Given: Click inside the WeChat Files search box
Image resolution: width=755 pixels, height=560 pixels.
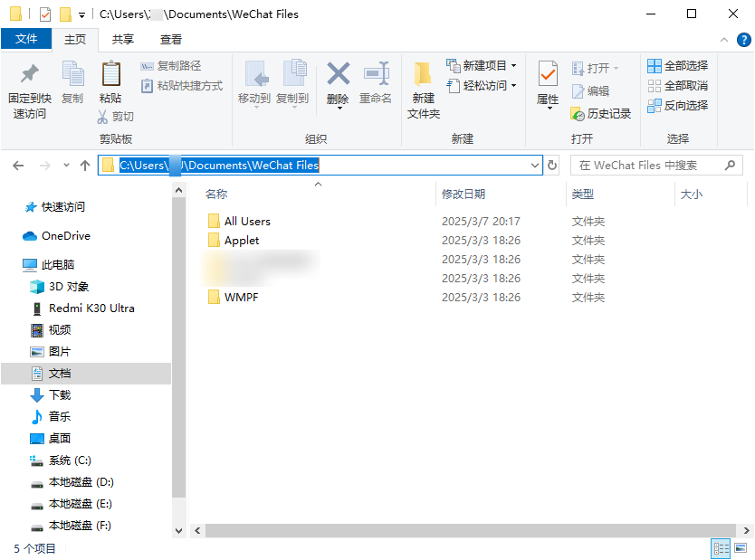Looking at the screenshot, I should pos(652,166).
